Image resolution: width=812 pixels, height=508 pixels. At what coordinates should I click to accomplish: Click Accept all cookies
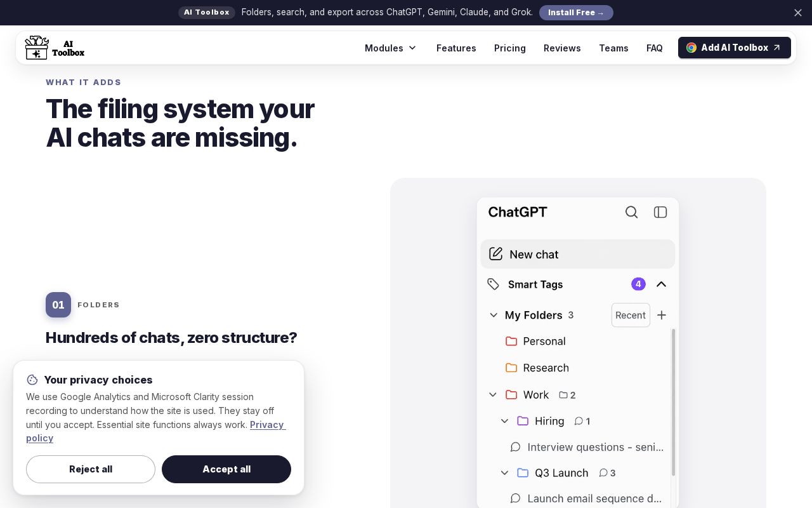tap(226, 469)
